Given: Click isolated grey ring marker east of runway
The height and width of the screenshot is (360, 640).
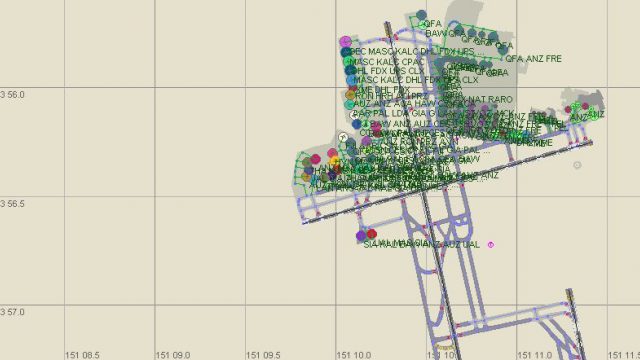Looking at the screenshot, I should tap(577, 165).
